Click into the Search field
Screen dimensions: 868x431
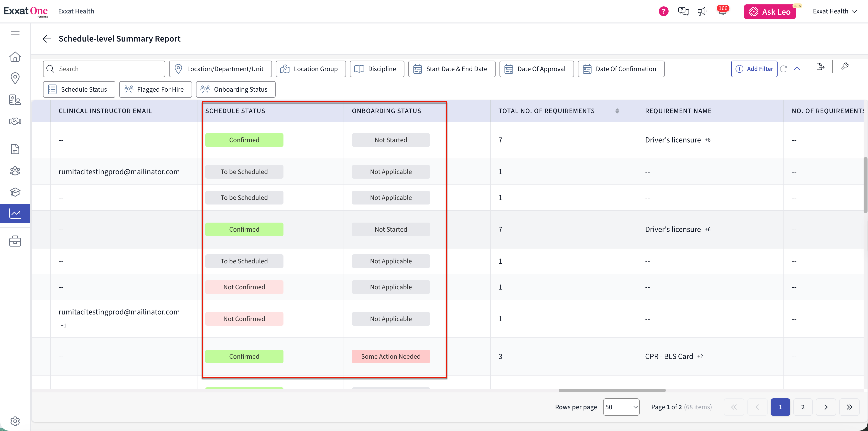click(x=104, y=69)
